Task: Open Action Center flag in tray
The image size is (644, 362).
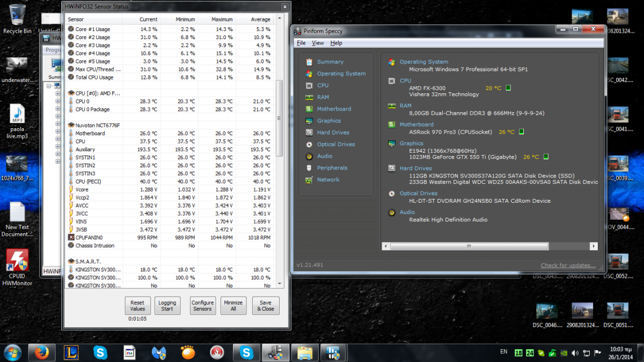Action: point(596,353)
